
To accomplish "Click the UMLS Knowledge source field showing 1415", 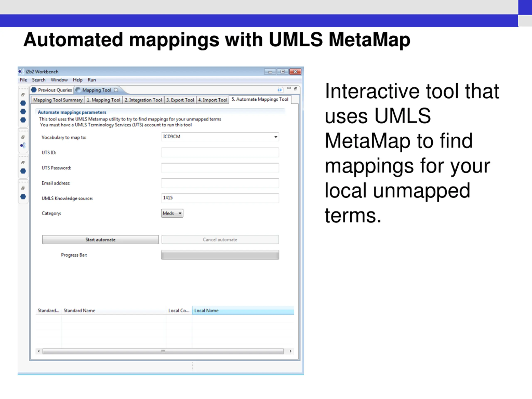I will pos(220,198).
